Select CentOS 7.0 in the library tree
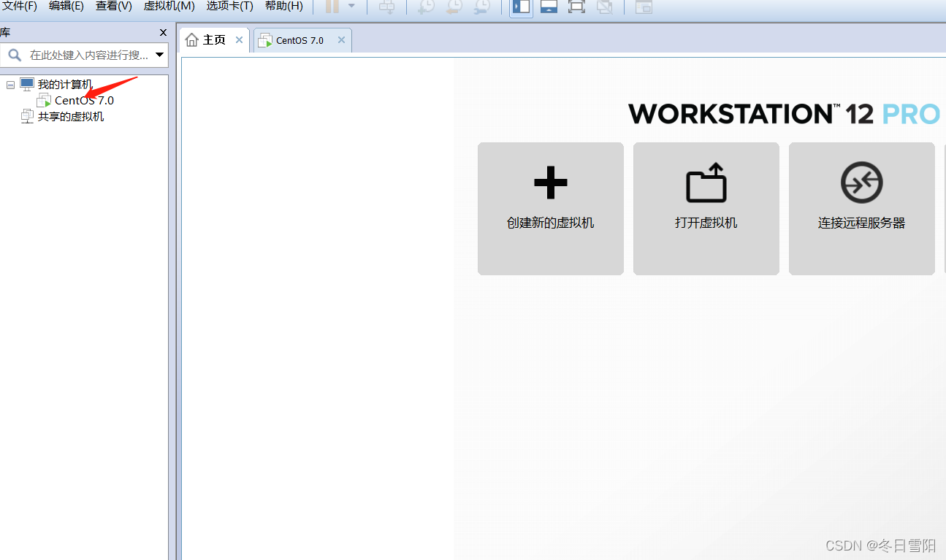The width and height of the screenshot is (946, 560). (x=84, y=101)
